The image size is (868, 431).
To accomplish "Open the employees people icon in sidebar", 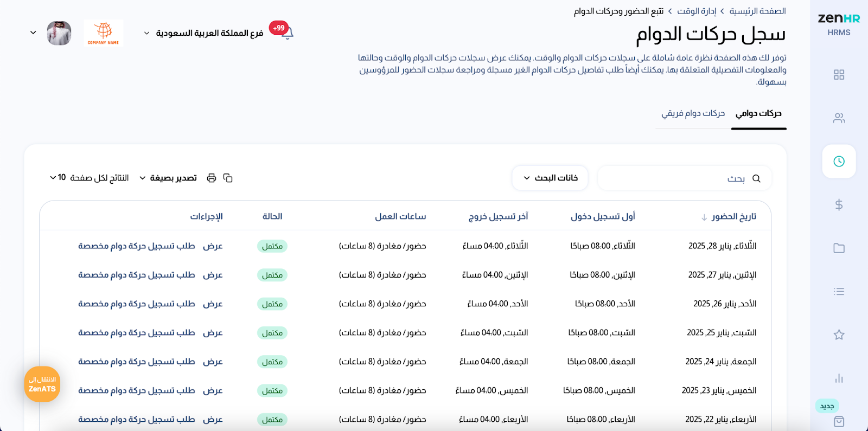I will 839,118.
